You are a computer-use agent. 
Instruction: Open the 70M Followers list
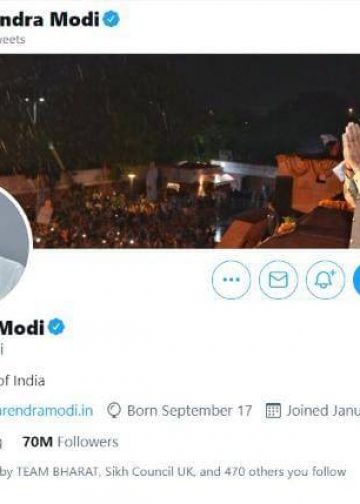71,442
